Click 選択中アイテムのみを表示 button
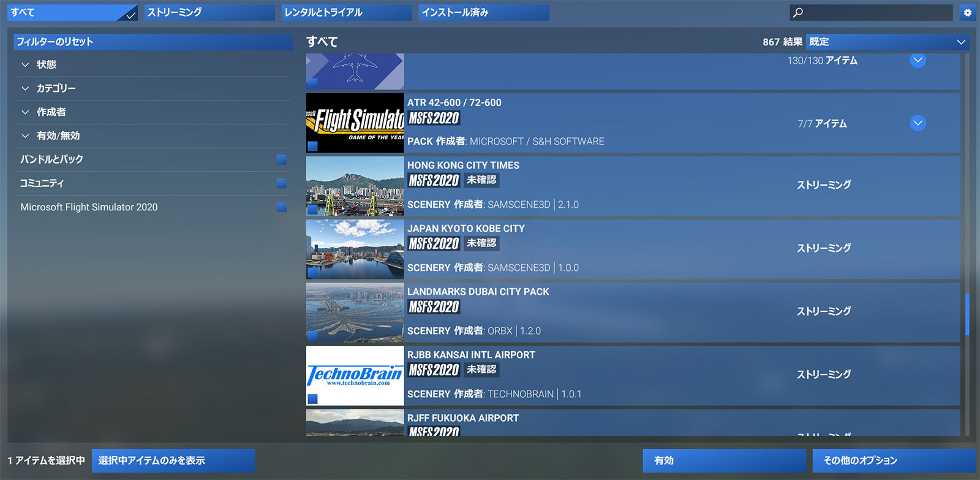 (173, 460)
